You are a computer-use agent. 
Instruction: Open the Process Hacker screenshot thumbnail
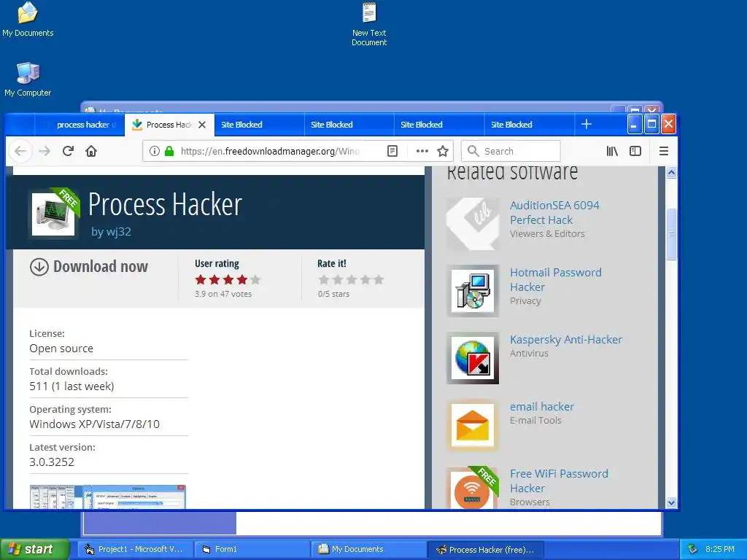108,497
